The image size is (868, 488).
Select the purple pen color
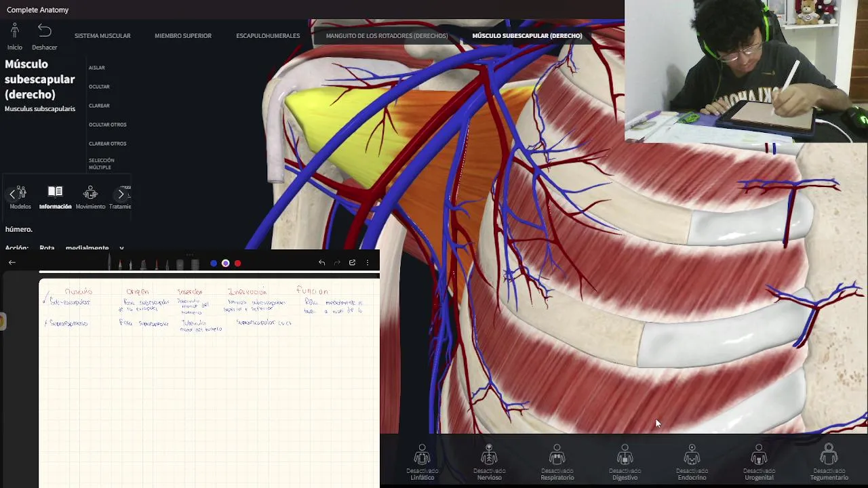pyautogui.click(x=226, y=263)
